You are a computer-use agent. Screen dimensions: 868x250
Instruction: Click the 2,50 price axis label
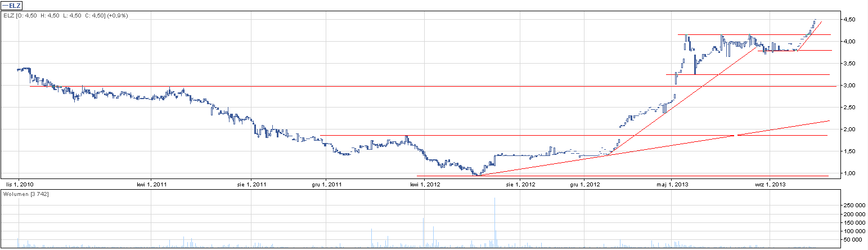tap(848, 108)
